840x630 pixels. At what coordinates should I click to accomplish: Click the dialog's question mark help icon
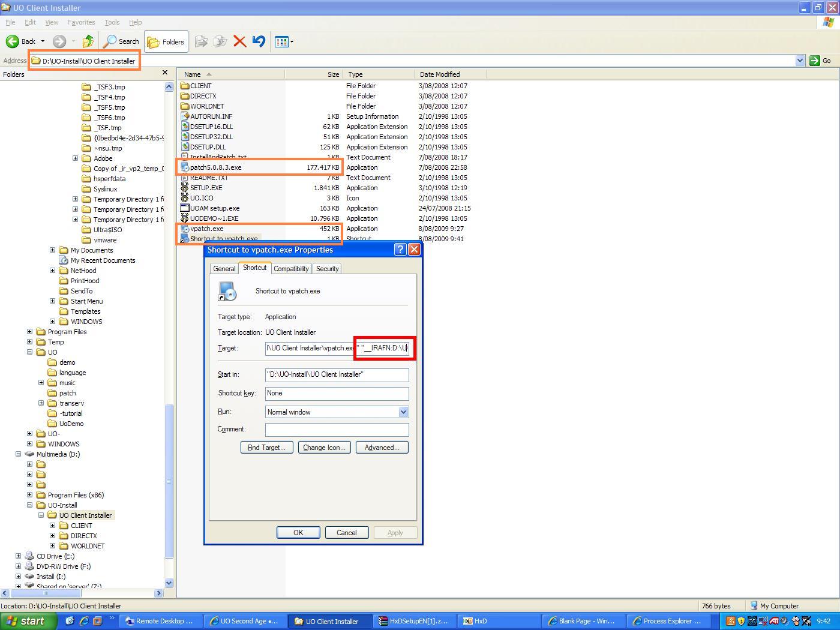tap(400, 250)
